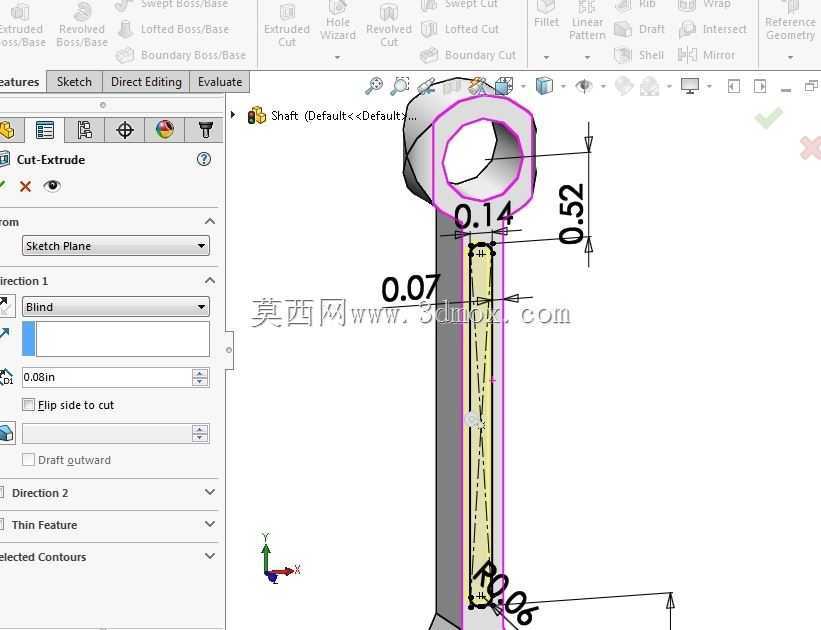
Task: Select Mirror tool
Action: tap(706, 55)
